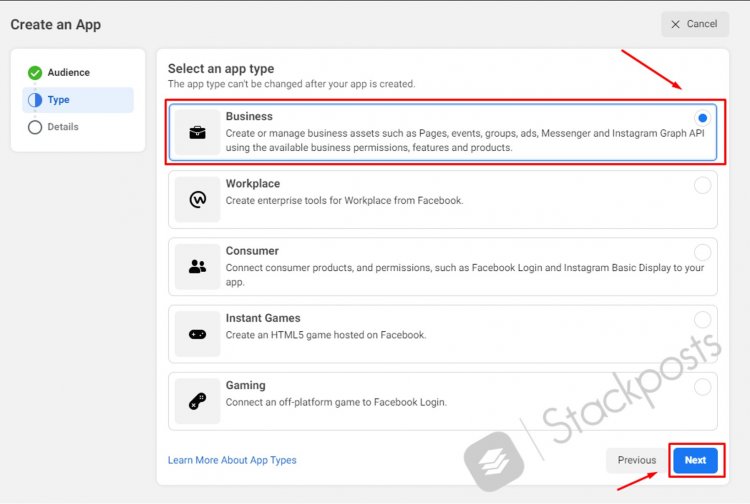Click 'Create an HTML5 game hosted' description
Viewport: 750px width, 504px height.
[x=326, y=335]
